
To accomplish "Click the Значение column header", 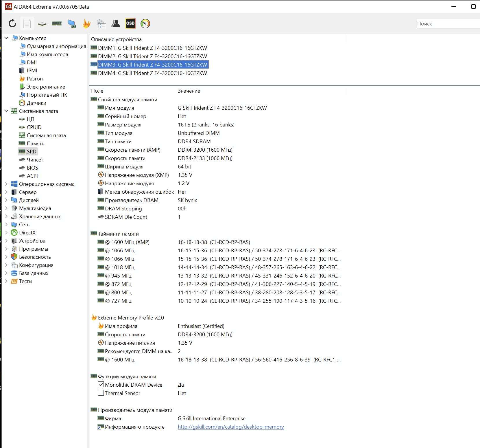I will click(x=260, y=91).
